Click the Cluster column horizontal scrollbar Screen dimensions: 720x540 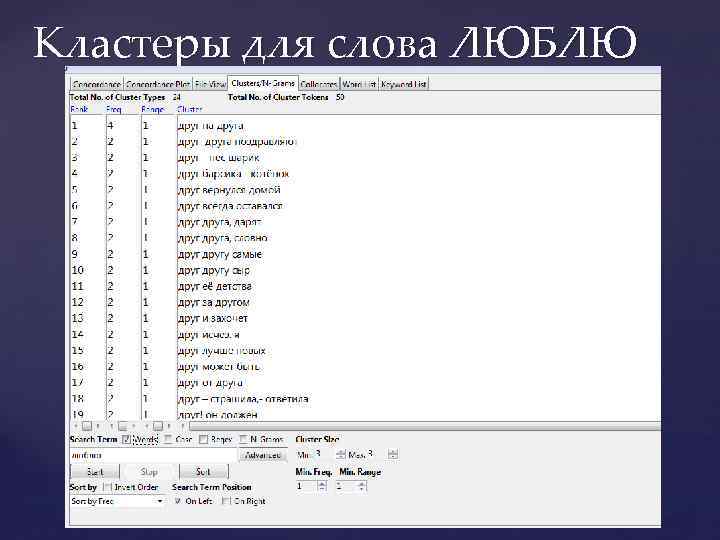pyautogui.click(x=425, y=426)
